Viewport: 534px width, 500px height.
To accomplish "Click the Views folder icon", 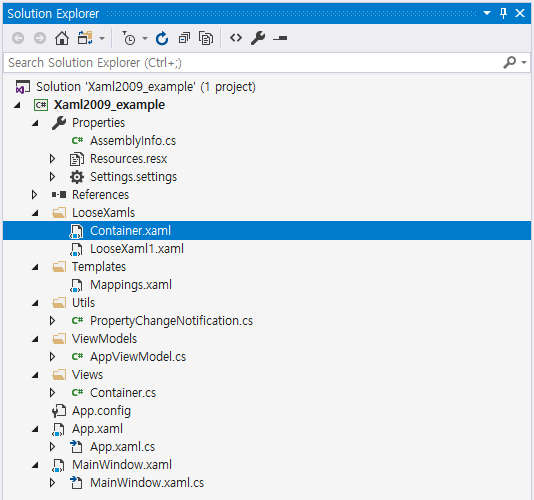I will coord(59,375).
